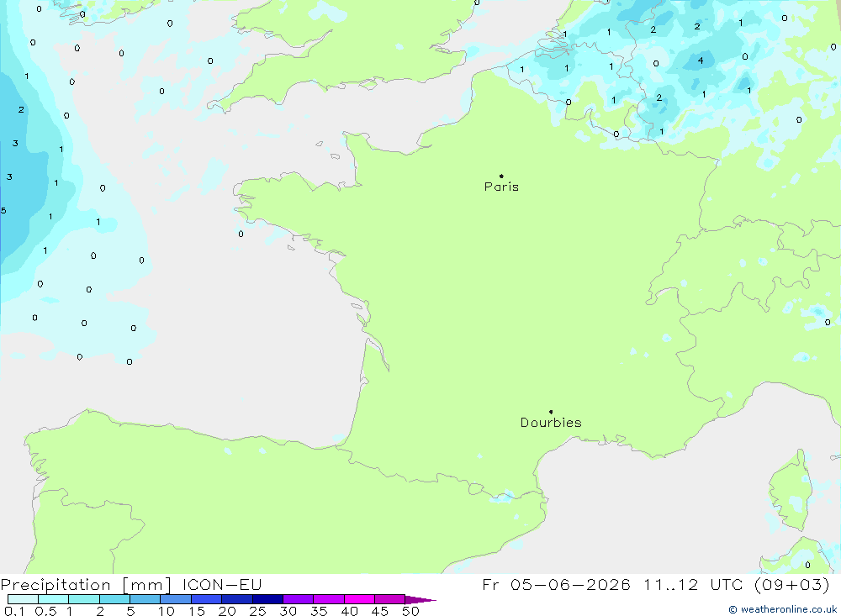The height and width of the screenshot is (616, 841).
Task: Pick the 1–2 mm legend swatch
Action: click(x=83, y=599)
